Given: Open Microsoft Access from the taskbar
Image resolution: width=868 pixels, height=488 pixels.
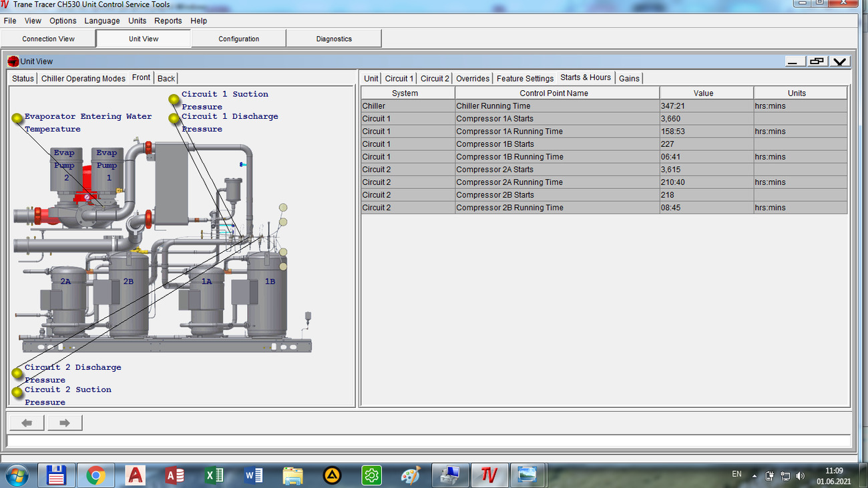Looking at the screenshot, I should 174,475.
